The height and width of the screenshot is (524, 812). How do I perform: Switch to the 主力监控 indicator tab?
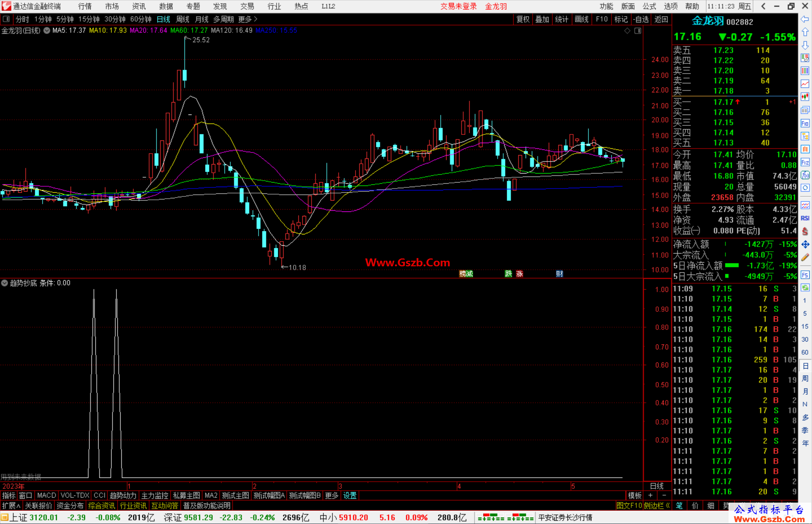[x=155, y=496]
